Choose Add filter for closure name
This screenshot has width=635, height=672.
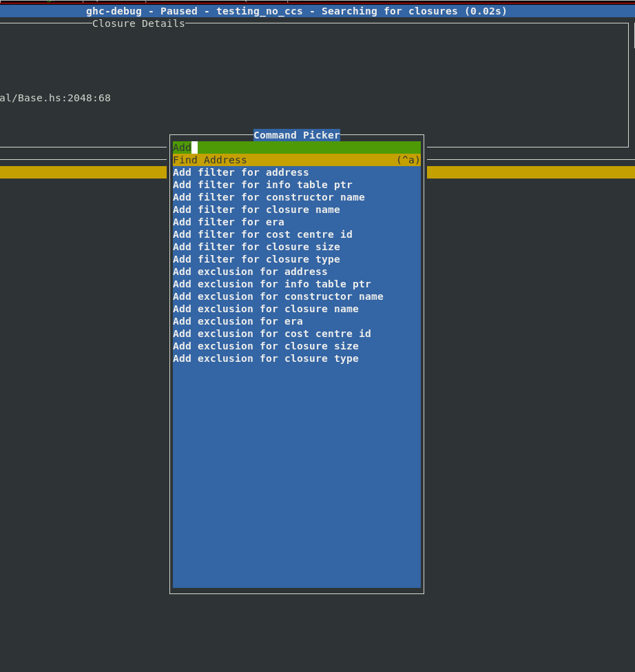[256, 210]
